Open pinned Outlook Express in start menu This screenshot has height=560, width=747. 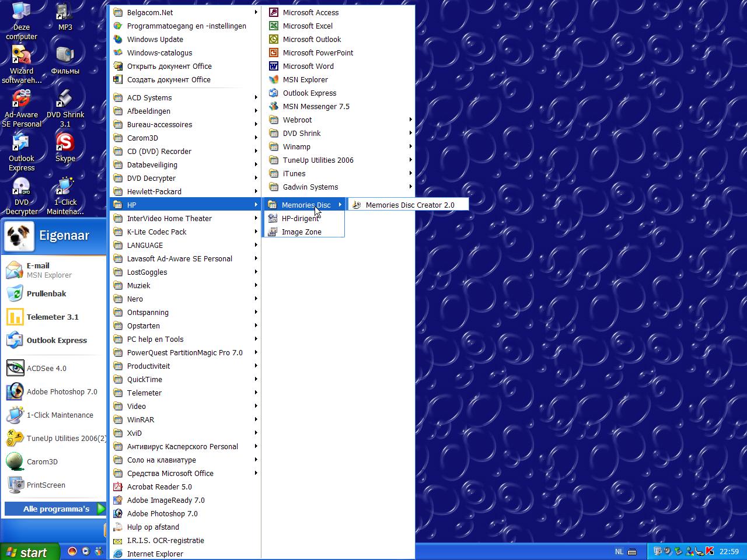(x=55, y=340)
